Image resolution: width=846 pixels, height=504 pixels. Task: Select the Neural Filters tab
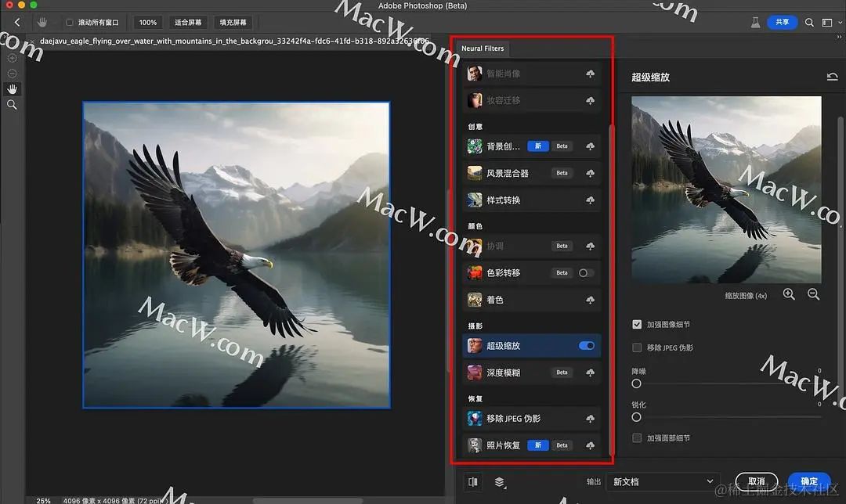pos(483,49)
